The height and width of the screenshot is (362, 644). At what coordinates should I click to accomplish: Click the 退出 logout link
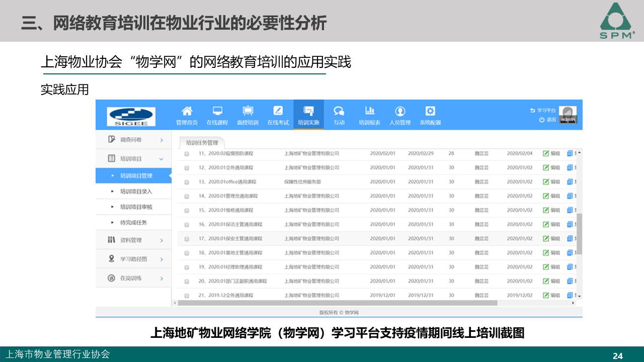coord(548,120)
